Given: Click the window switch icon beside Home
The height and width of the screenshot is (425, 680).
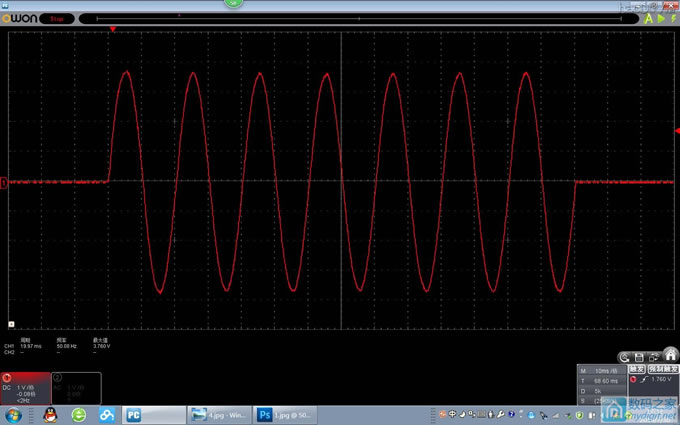Looking at the screenshot, I should (655, 357).
